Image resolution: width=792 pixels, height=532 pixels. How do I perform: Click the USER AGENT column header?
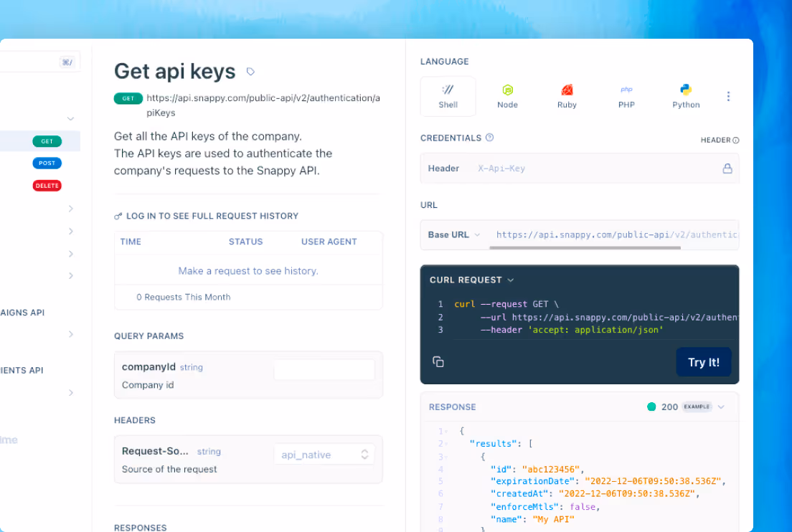coord(329,242)
